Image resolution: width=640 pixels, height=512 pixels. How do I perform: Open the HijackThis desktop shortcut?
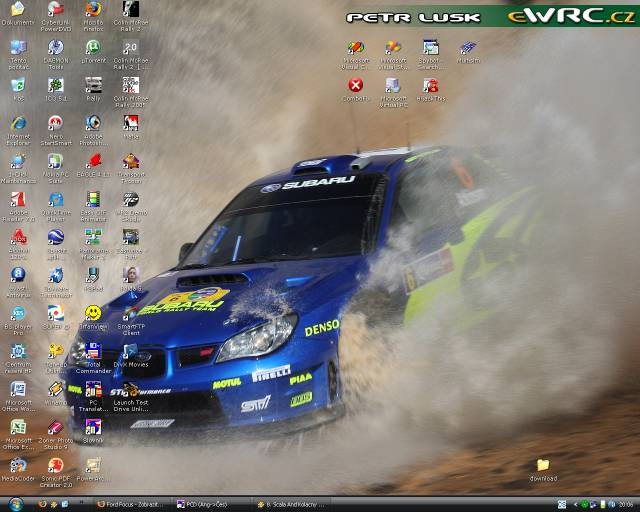tap(430, 85)
